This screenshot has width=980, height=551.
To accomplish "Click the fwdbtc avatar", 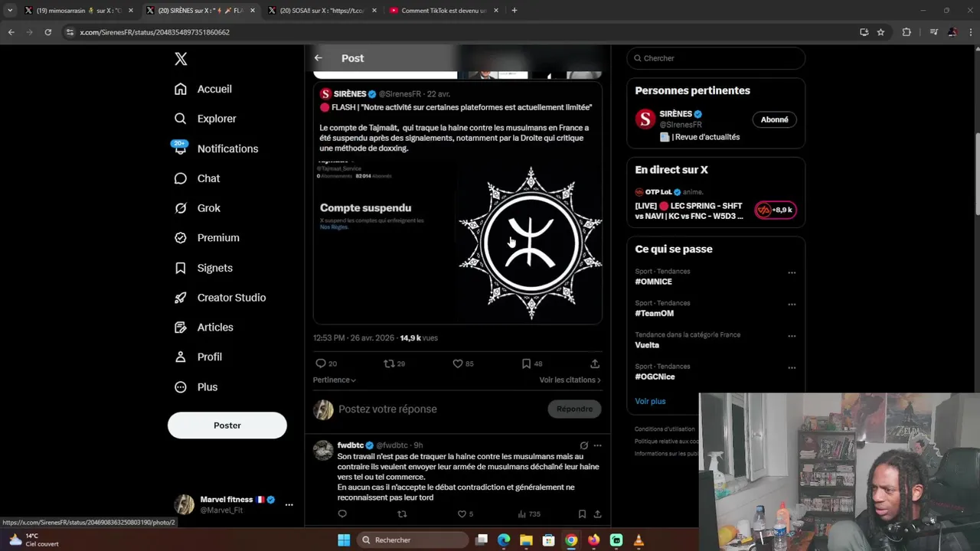I will click(323, 450).
